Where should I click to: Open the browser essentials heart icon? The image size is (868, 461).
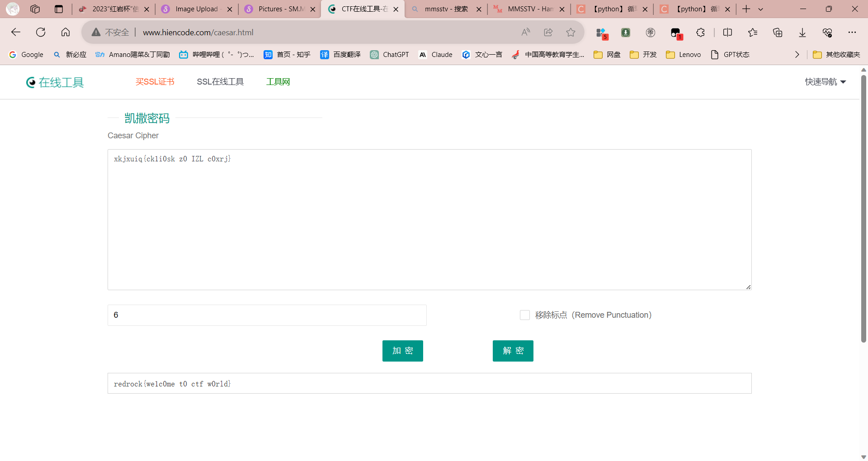pos(827,32)
